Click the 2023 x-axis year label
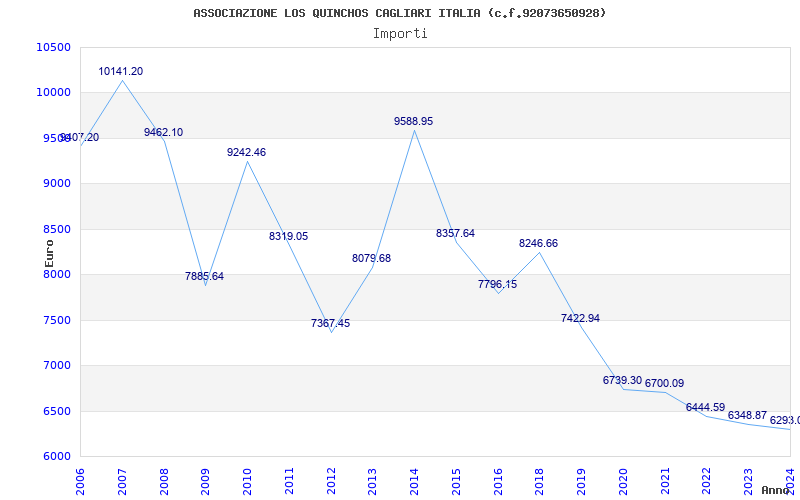Image resolution: width=800 pixels, height=500 pixels. pos(748,481)
